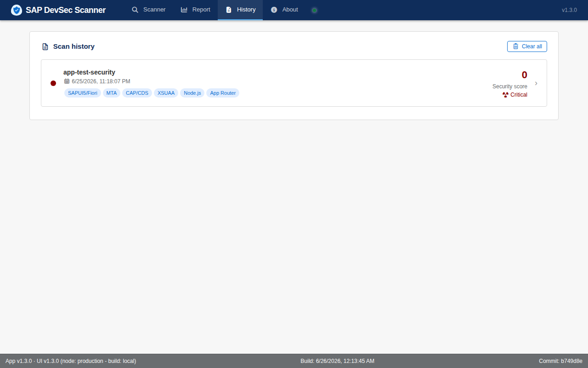The image size is (588, 368).
Task: Click the Clear all button
Action: (x=527, y=46)
